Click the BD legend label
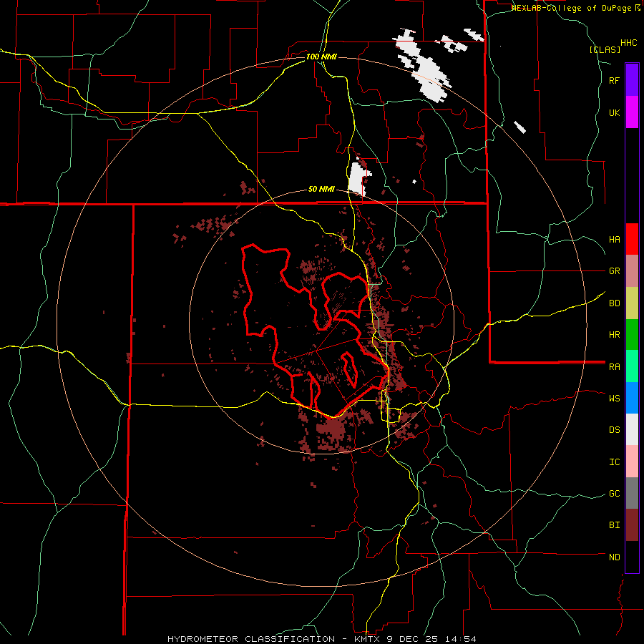644x644 pixels. pyautogui.click(x=614, y=303)
